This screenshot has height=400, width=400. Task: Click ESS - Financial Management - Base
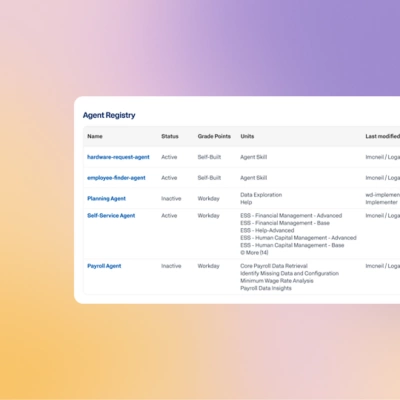(x=285, y=223)
